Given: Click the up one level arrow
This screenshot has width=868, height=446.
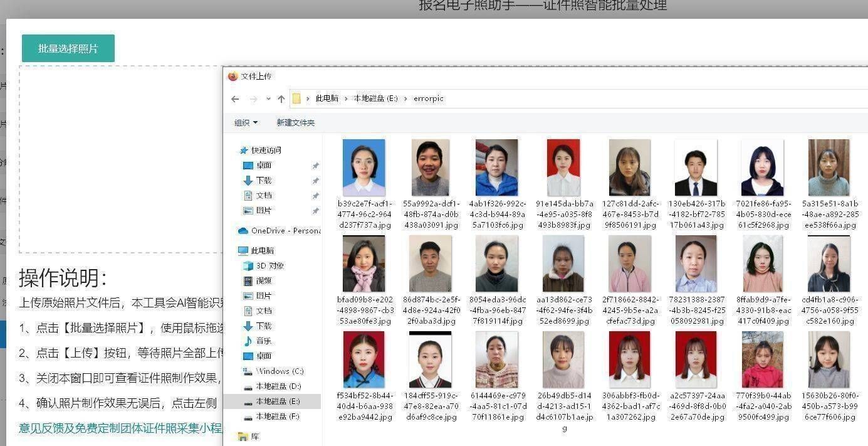Looking at the screenshot, I should coord(281,98).
